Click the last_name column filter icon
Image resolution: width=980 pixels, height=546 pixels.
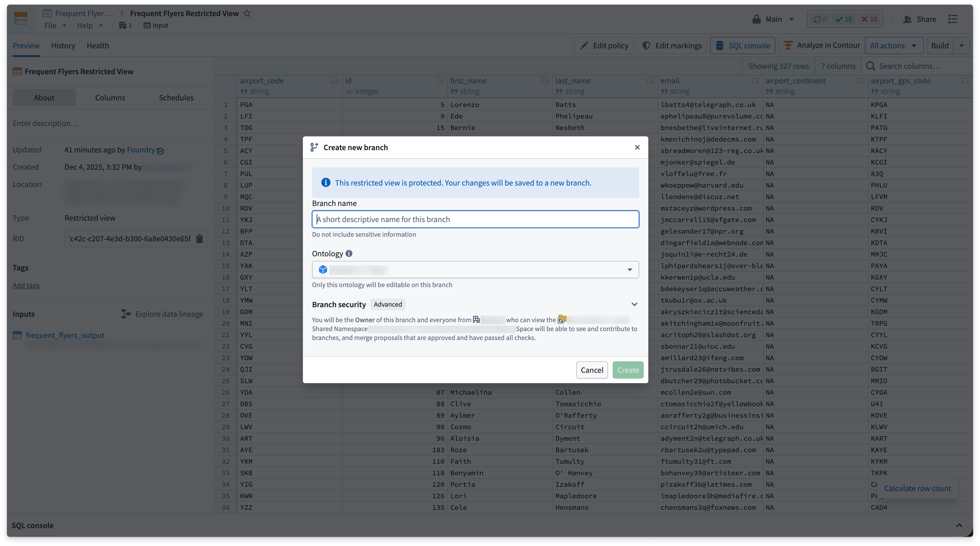coord(650,81)
